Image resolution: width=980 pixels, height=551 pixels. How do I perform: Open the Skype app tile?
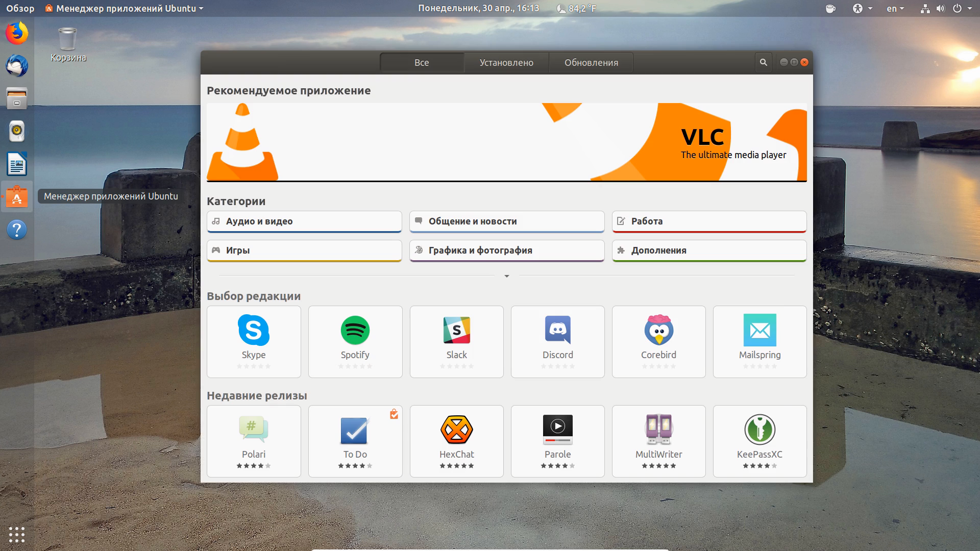tap(254, 342)
